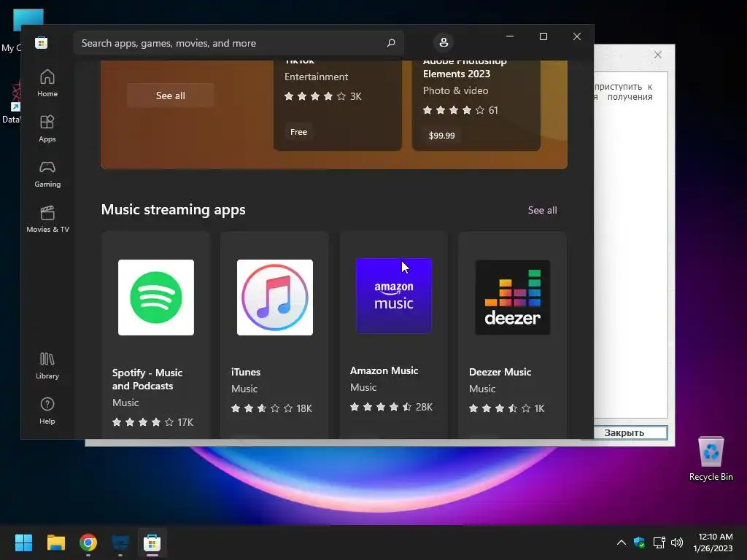Image resolution: width=747 pixels, height=560 pixels.
Task: Minimize the Microsoft Store window
Action: point(510,36)
